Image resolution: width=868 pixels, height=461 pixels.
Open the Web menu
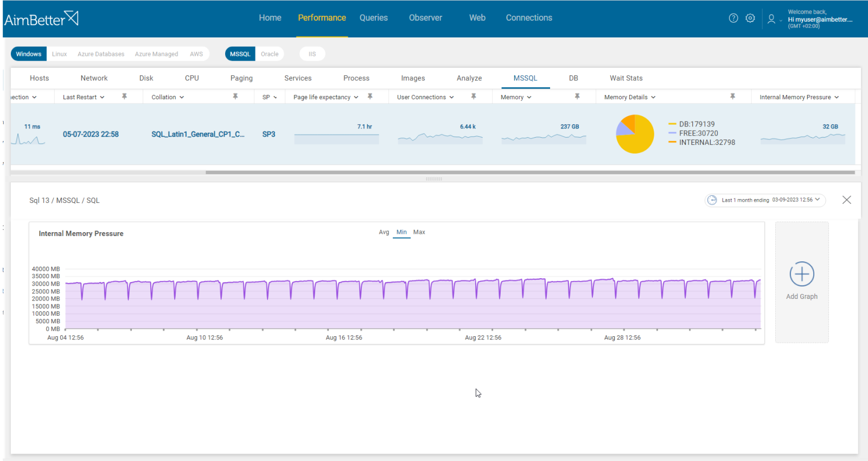click(477, 18)
